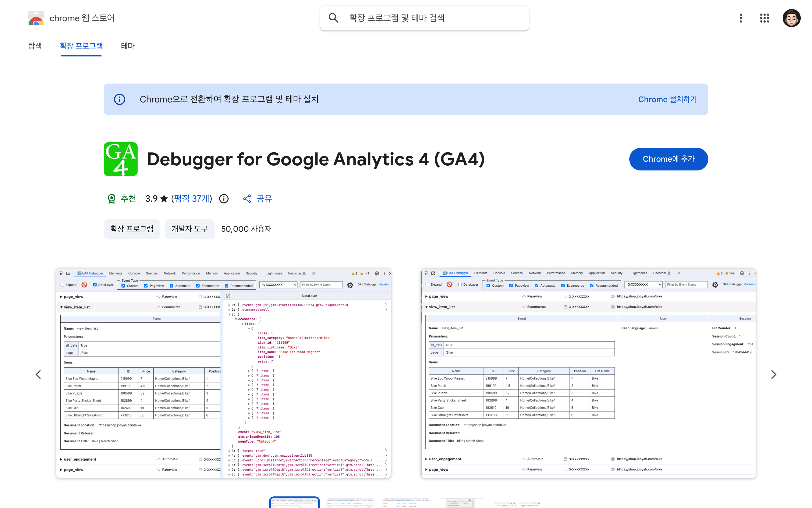Focus the extension and theme search field
This screenshot has width=812, height=508.
tap(424, 18)
